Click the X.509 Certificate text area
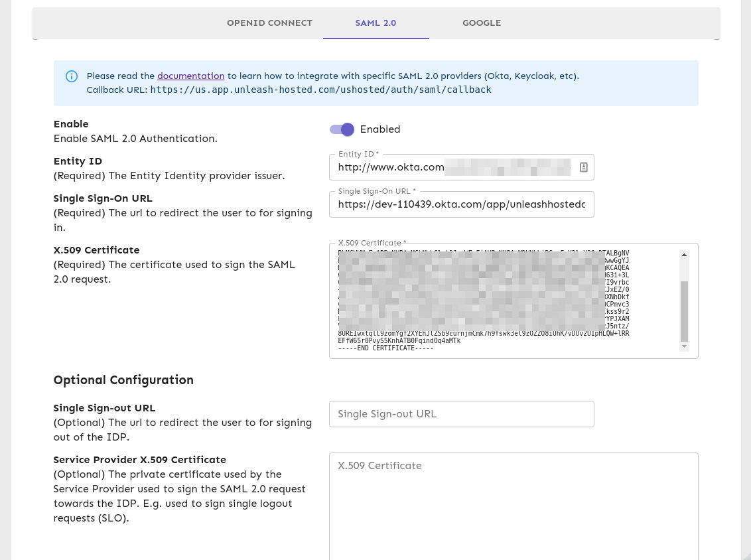 point(504,299)
